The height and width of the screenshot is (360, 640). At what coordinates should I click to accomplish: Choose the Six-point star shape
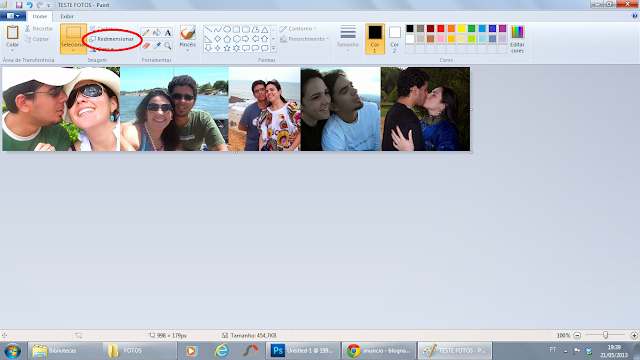[236, 48]
